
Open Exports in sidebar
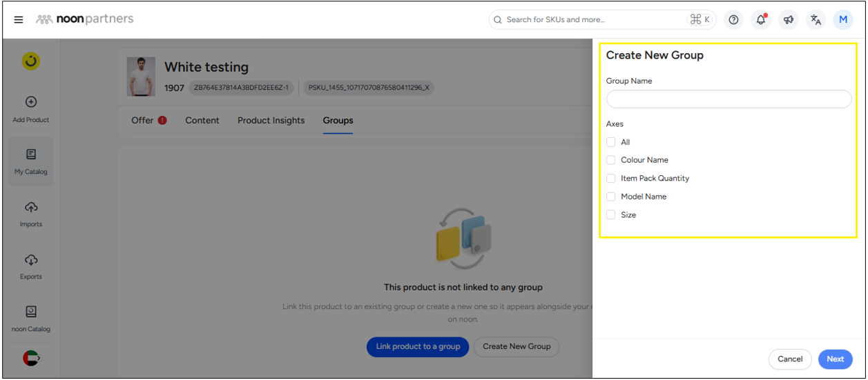click(31, 266)
